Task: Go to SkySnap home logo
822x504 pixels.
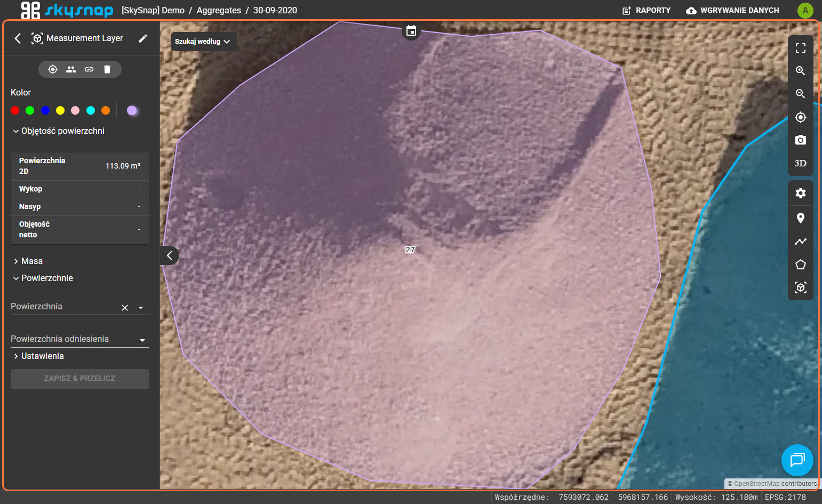Action: coord(67,10)
